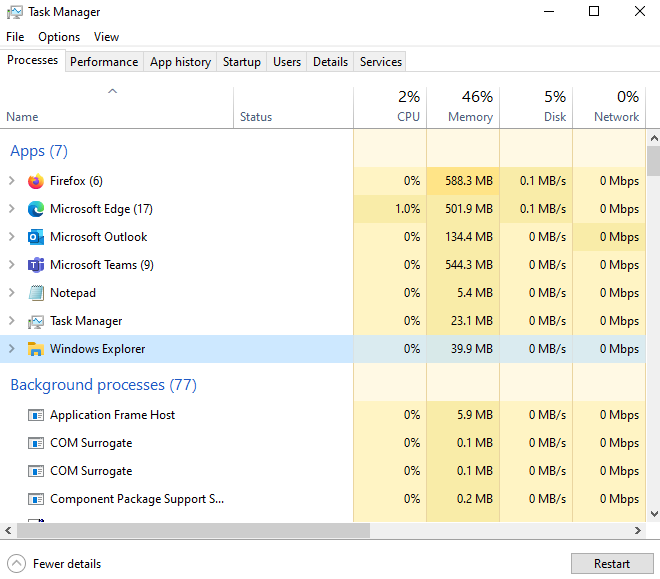Expand the Firefox process group
The image size is (660, 579).
pyautogui.click(x=12, y=181)
